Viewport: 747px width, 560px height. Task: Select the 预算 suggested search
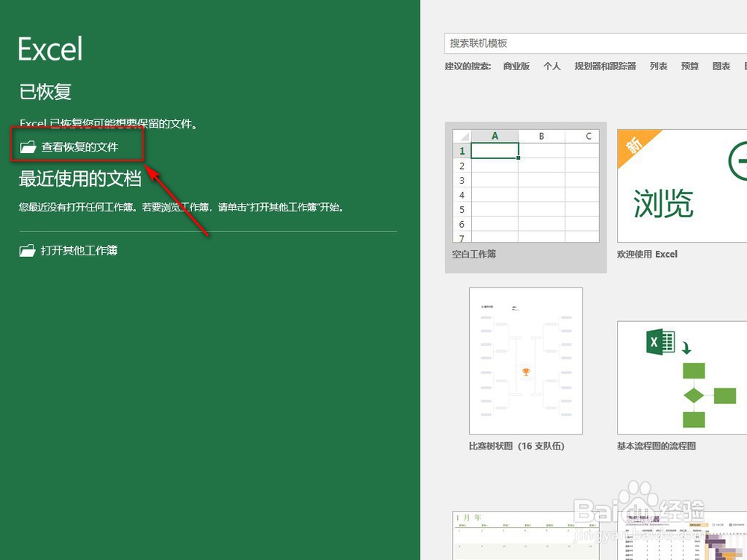pyautogui.click(x=689, y=66)
